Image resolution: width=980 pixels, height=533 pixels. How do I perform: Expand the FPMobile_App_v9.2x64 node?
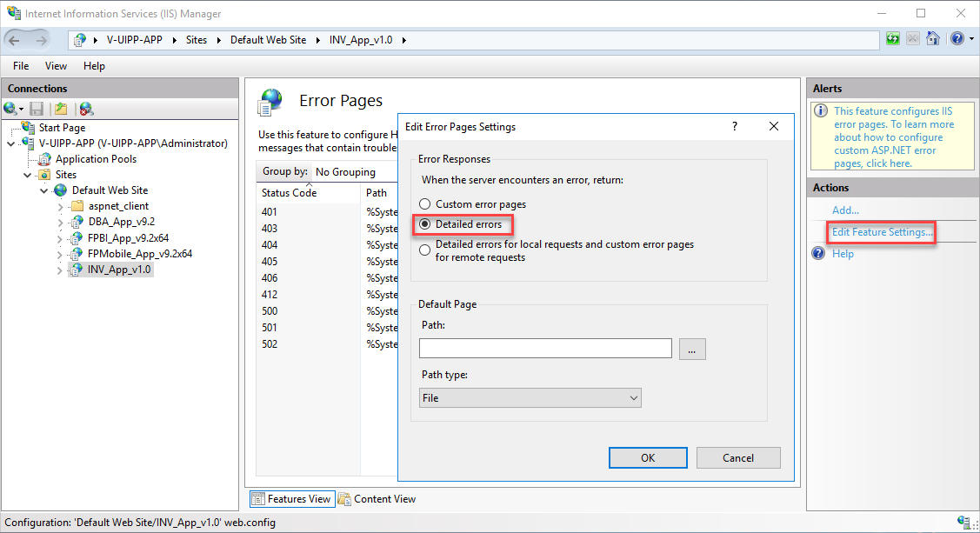(60, 254)
